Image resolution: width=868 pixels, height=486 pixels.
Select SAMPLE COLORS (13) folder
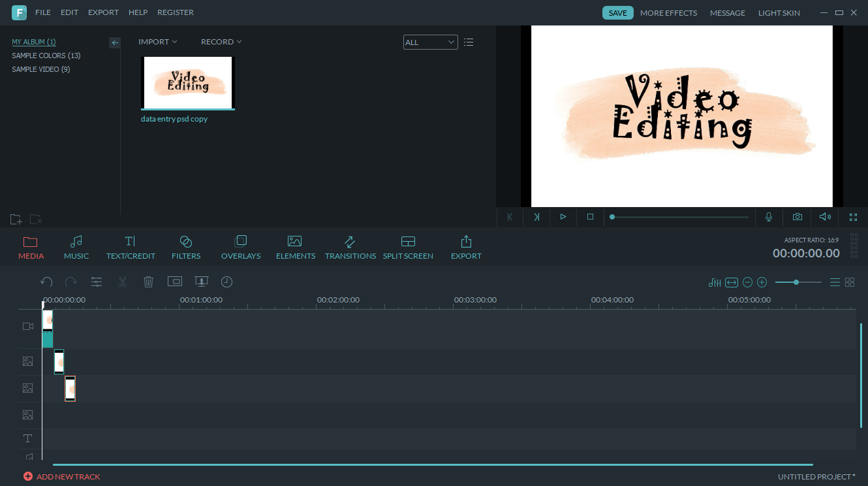pyautogui.click(x=46, y=56)
